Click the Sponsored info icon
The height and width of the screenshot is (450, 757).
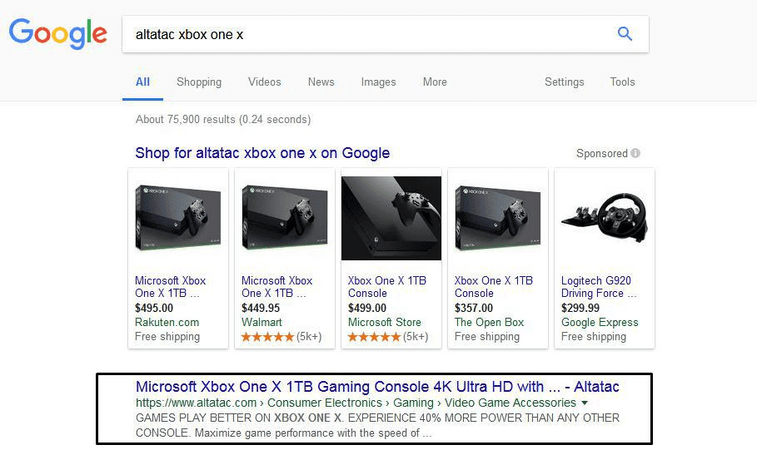coord(635,154)
